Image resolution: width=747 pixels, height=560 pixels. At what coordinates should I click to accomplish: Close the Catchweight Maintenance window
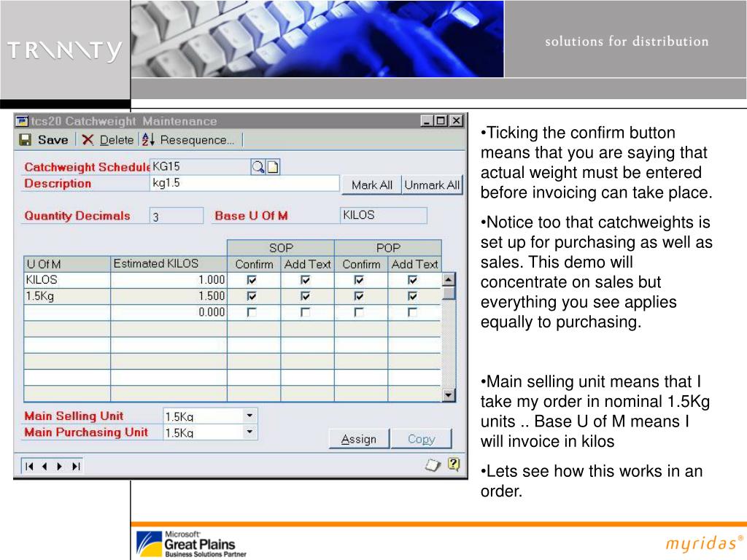pos(457,121)
